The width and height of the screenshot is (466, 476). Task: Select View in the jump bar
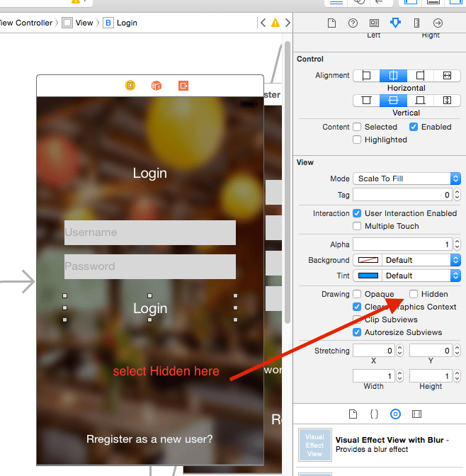(77, 23)
